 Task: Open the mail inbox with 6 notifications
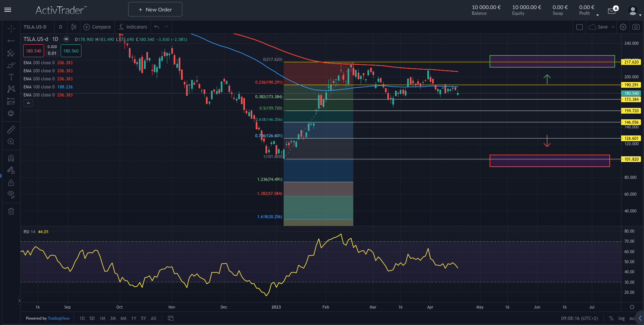(612, 11)
